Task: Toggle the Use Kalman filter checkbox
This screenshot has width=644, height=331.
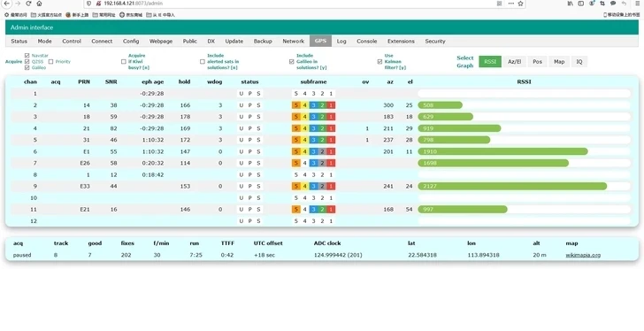Action: [379, 62]
